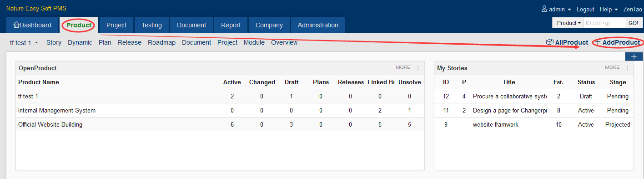
Task: Click the Logout link
Action: (585, 9)
